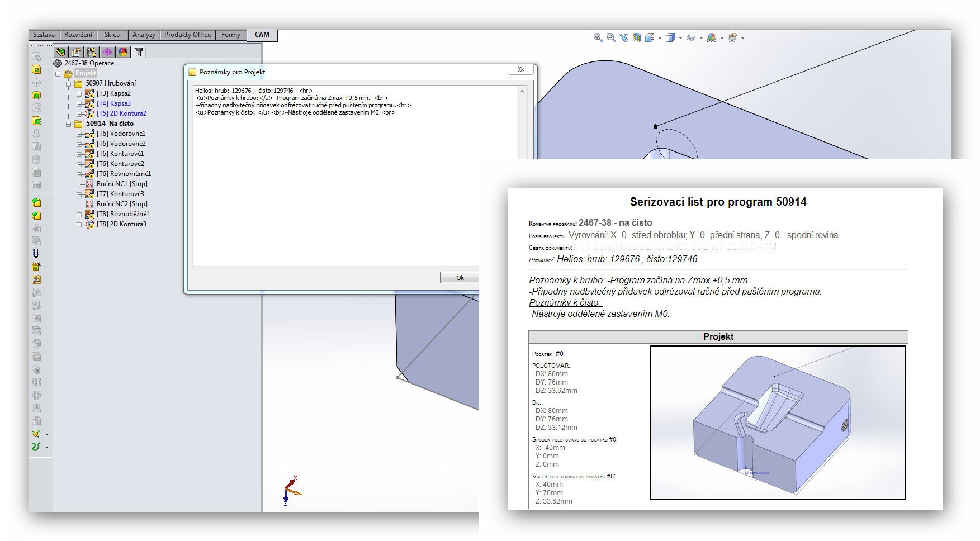980x541 pixels.
Task: Open the Display Style dropdown arrow
Action: coord(680,38)
